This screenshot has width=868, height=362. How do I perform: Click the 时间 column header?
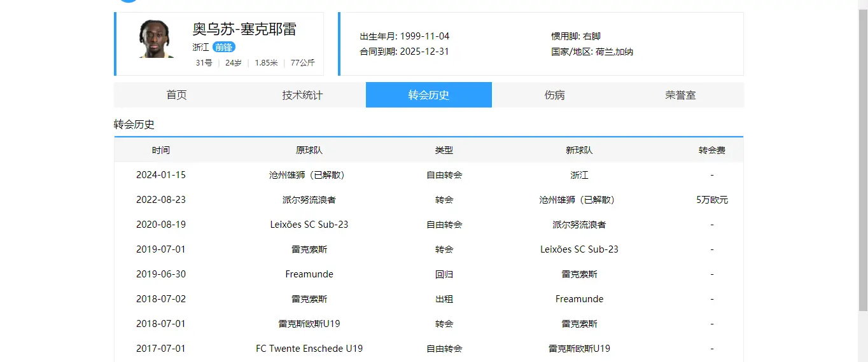[160, 150]
